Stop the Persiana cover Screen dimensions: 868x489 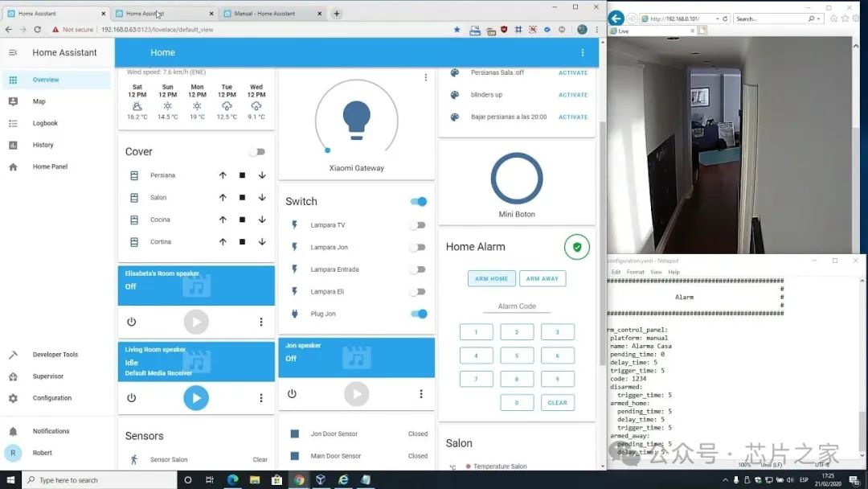[242, 175]
